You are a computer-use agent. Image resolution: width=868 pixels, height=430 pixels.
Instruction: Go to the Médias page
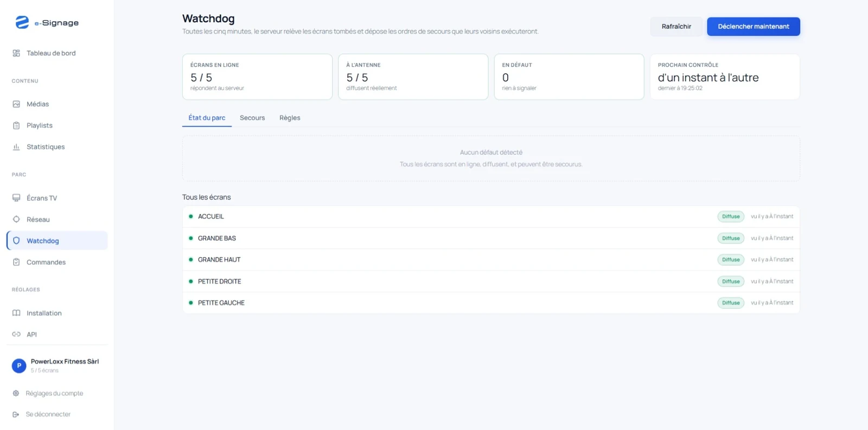pyautogui.click(x=57, y=104)
